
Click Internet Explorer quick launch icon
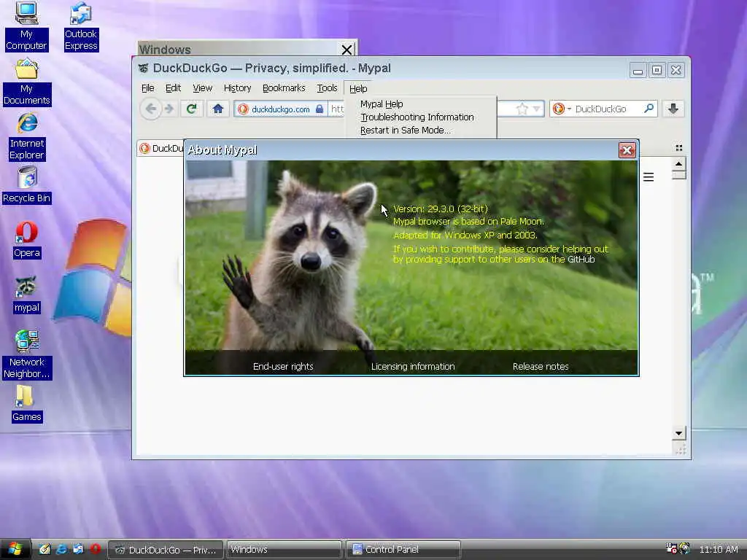(x=61, y=549)
